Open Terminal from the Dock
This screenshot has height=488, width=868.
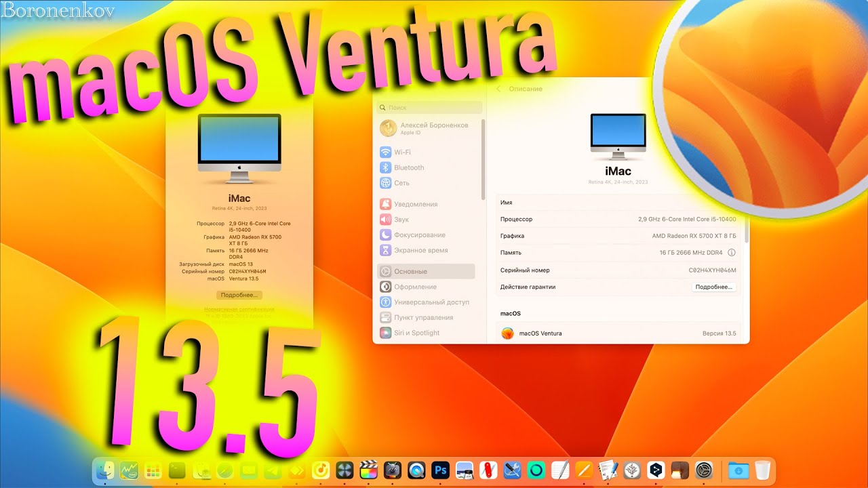coord(177,469)
